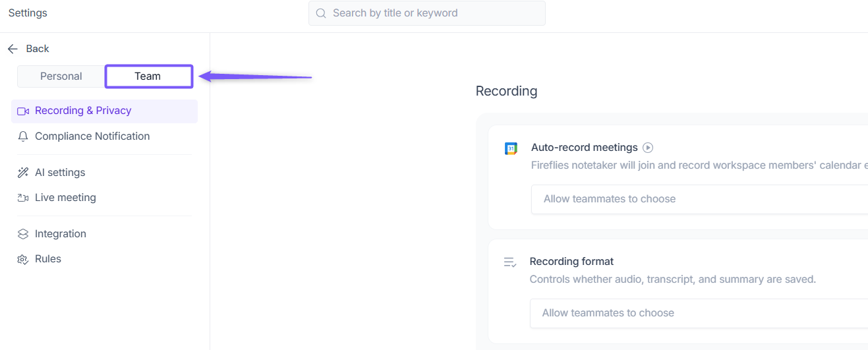
Task: Click the Rules gear icon
Action: point(23,260)
